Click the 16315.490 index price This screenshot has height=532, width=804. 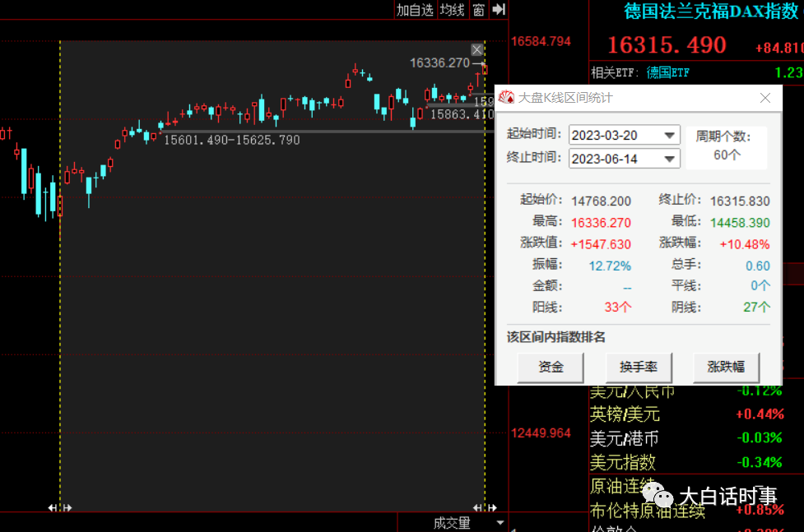pyautogui.click(x=667, y=45)
